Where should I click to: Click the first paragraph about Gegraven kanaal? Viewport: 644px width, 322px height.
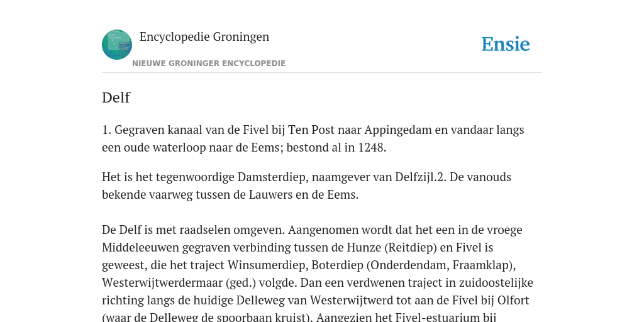pos(313,139)
